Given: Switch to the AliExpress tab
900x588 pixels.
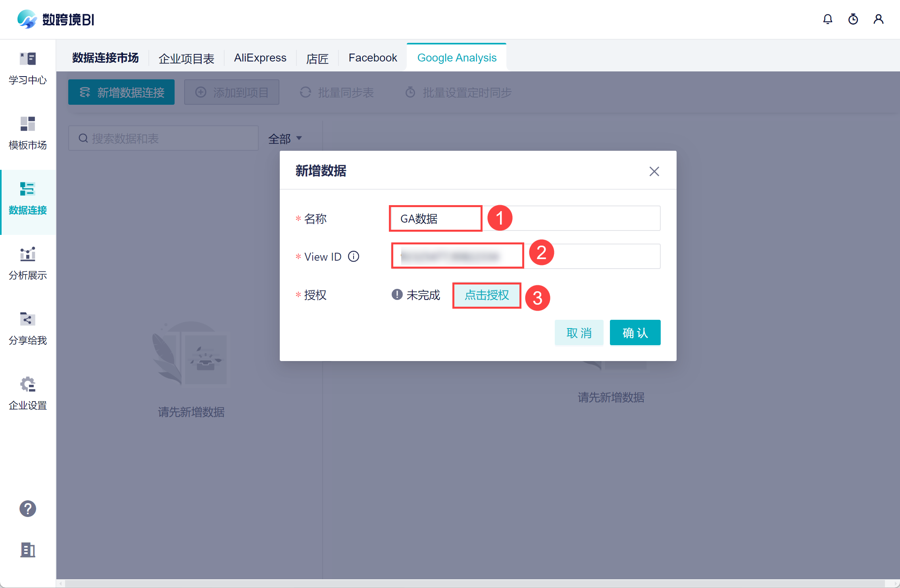Looking at the screenshot, I should (260, 58).
